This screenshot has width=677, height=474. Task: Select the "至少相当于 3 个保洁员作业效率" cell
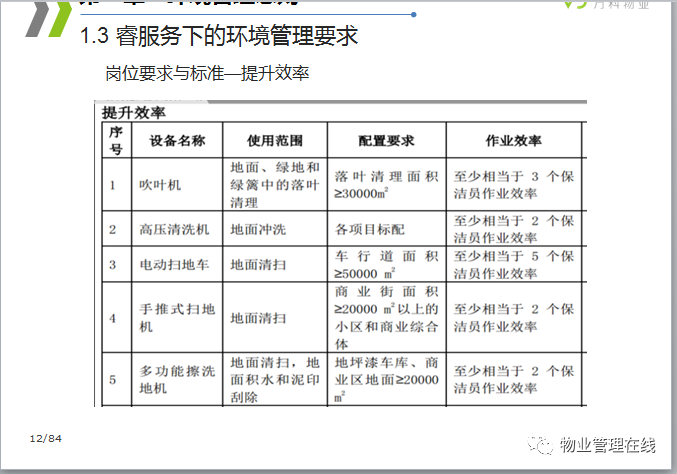513,185
